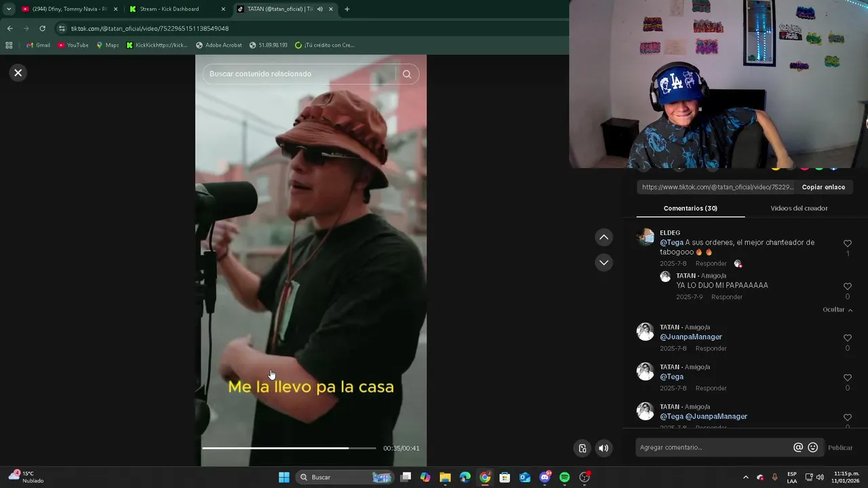This screenshot has width=868, height=488.
Task: Open Task View on the taskbar
Action: (x=406, y=477)
